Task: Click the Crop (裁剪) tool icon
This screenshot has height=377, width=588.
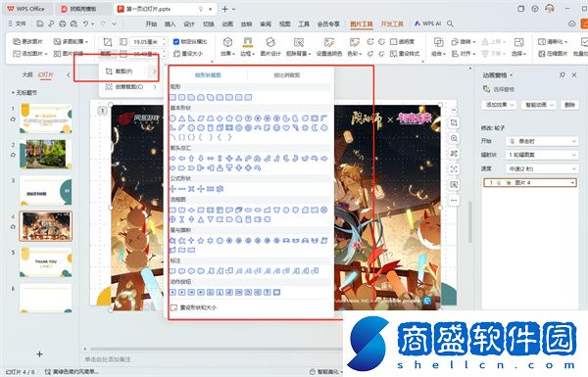Action: [107, 42]
